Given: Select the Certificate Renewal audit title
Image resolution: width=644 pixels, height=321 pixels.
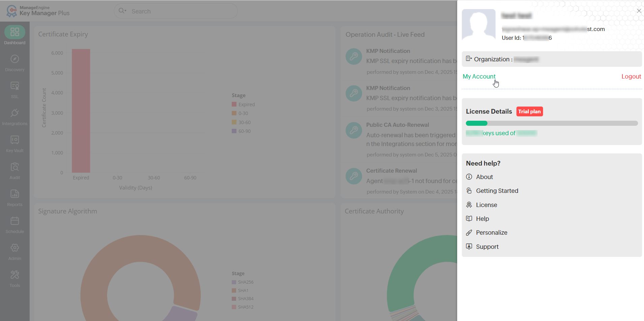Looking at the screenshot, I should 391,171.
